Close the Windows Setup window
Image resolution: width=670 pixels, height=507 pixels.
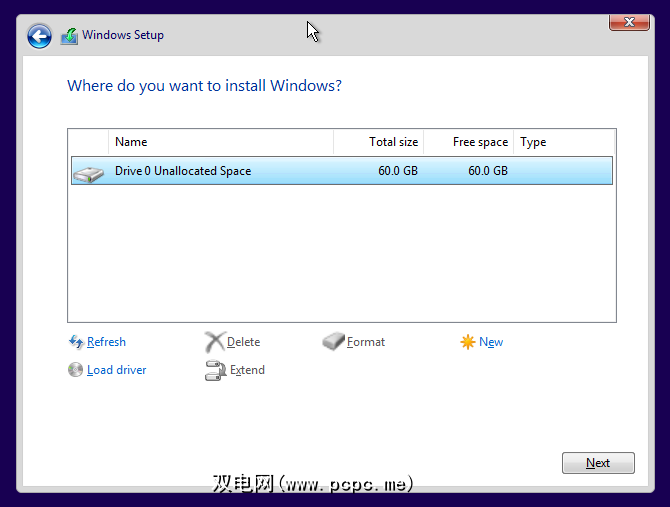coord(629,22)
